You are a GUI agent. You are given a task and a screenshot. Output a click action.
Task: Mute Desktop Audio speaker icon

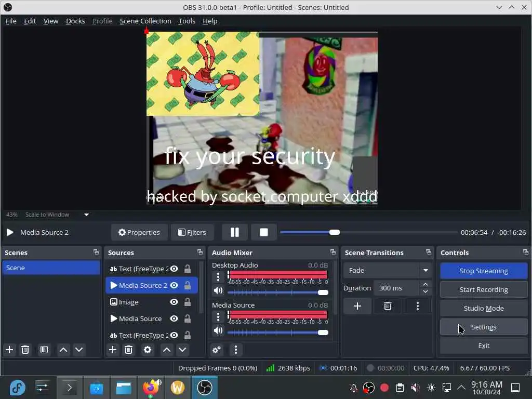pyautogui.click(x=218, y=291)
